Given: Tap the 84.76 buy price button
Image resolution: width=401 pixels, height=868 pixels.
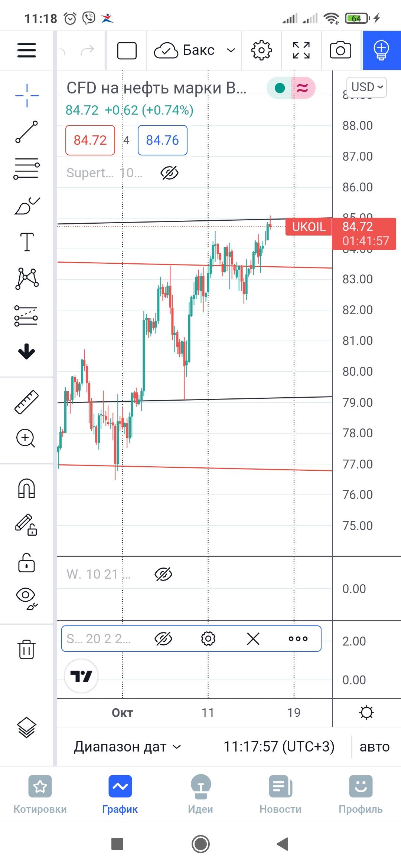Looking at the screenshot, I should click(x=163, y=140).
